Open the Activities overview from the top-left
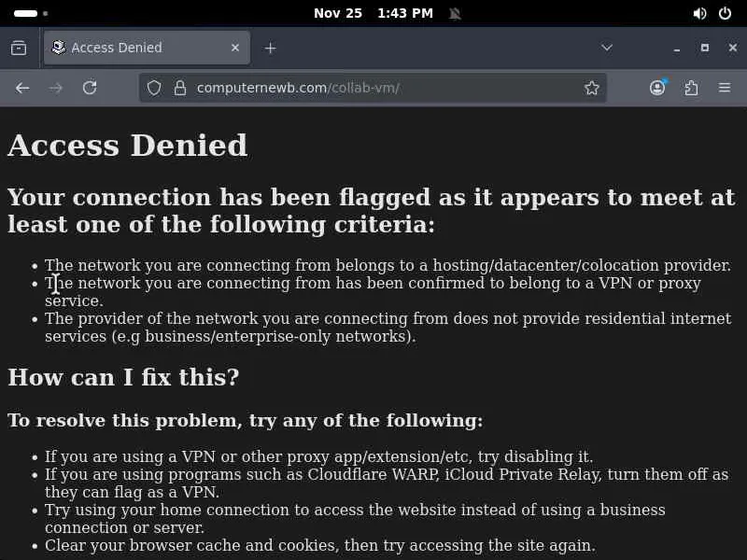 pos(31,13)
